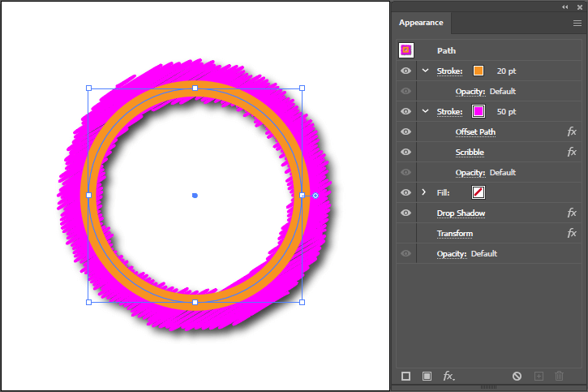Viewport: 588px width, 392px height.
Task: Click fx icon beside Offset Path
Action: click(571, 131)
